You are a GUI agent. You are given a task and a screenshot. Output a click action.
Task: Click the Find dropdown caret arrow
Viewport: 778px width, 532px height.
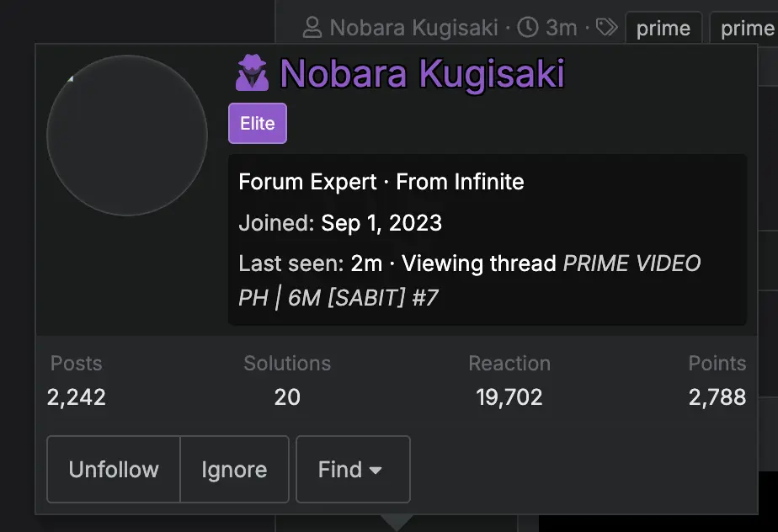376,470
